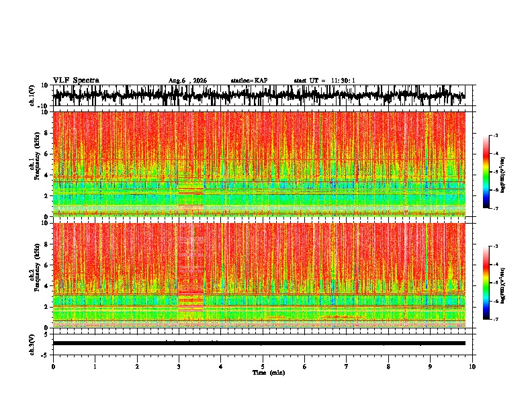Click the ch.3 voltage black band trace

click(x=259, y=343)
